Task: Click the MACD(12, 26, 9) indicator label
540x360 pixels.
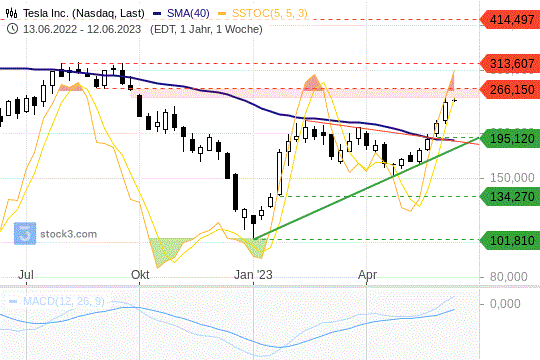Action: [x=64, y=301]
